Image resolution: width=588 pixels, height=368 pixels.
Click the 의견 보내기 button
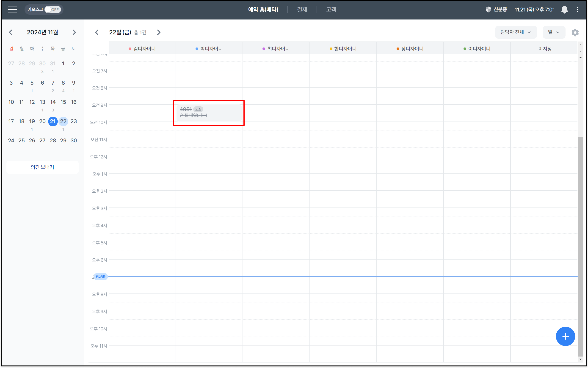pos(42,167)
